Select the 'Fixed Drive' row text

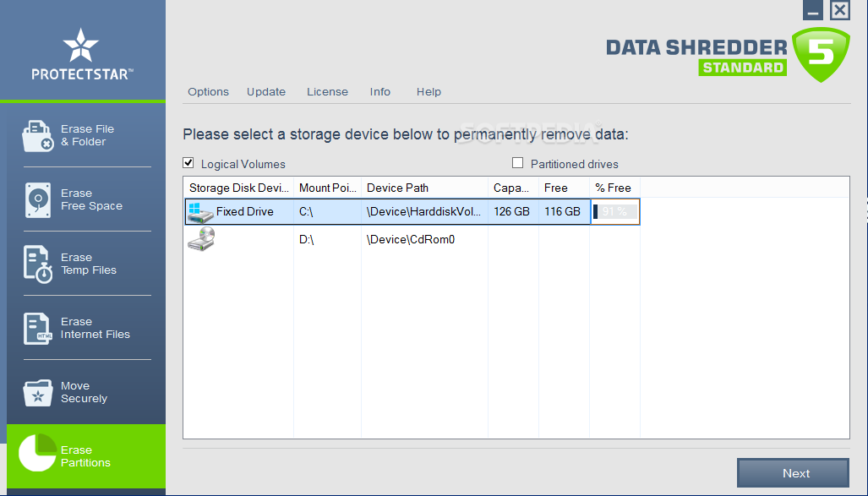coord(244,211)
